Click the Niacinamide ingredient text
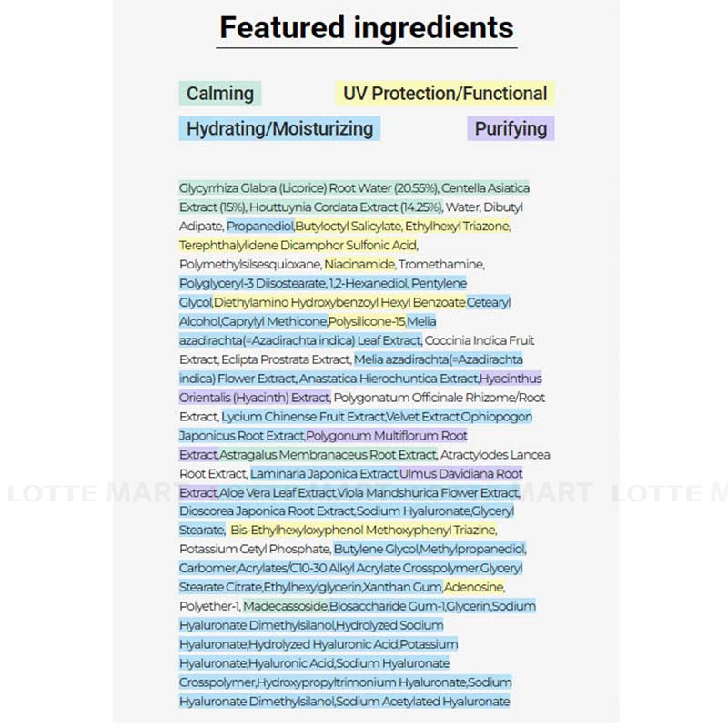 360,264
